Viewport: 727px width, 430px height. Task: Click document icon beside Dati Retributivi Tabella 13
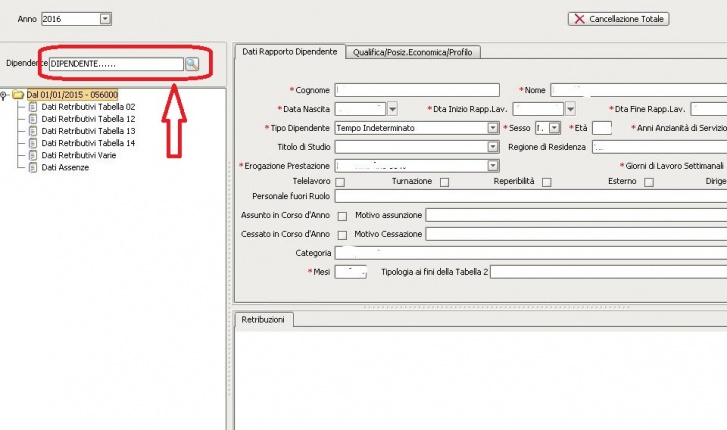pos(33,131)
